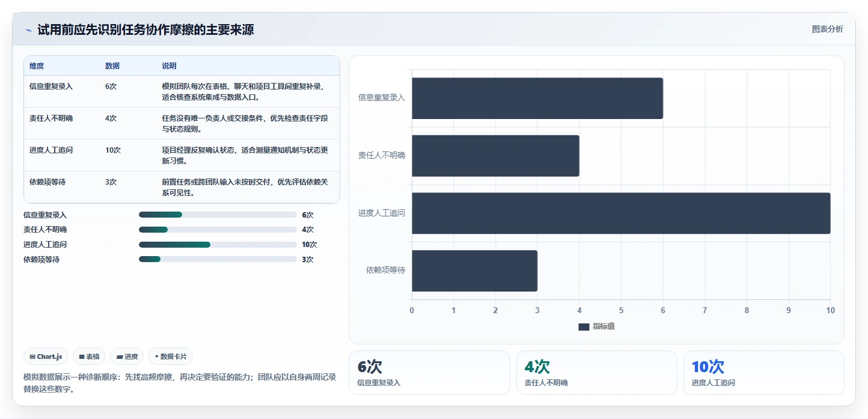Click the 10次 table cell
Screen dimensions: 868x419
[x=113, y=150]
